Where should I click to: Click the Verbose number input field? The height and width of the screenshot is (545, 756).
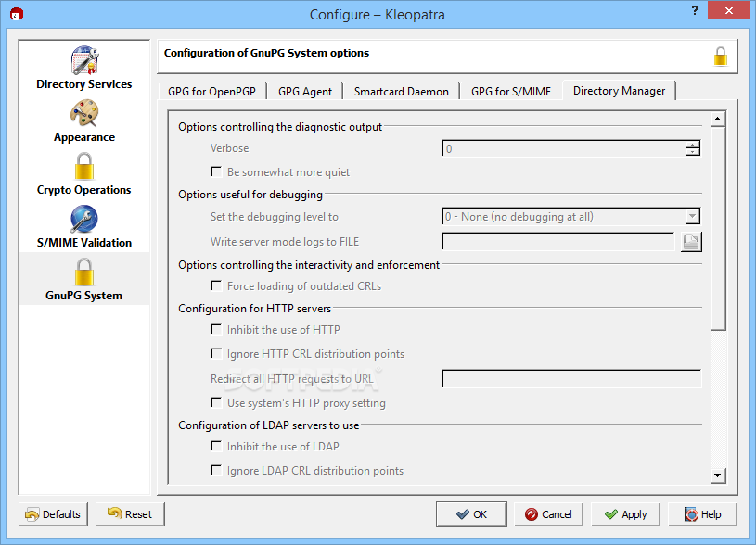click(563, 148)
